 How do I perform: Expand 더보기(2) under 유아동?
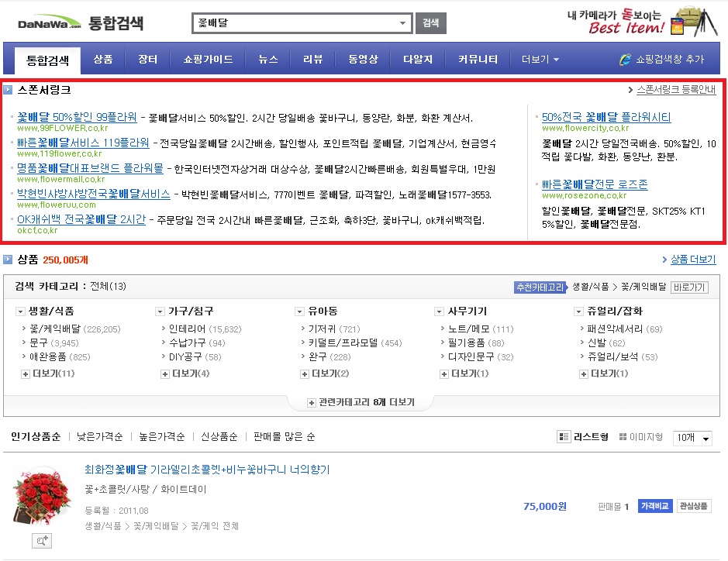(x=325, y=373)
